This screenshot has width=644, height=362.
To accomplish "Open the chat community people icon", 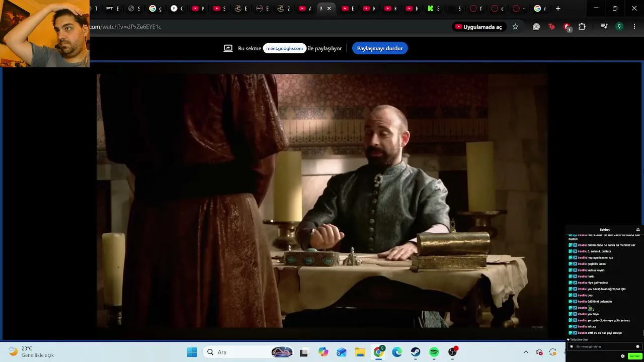I will coord(638,230).
